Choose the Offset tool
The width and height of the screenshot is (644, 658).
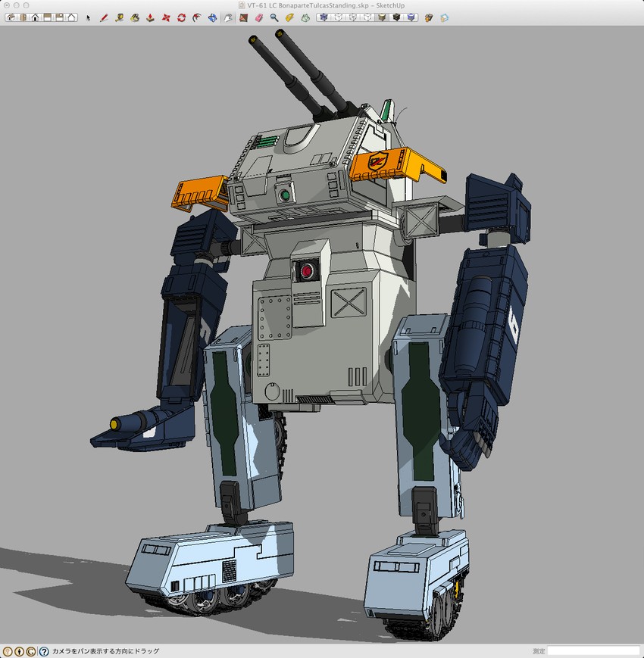[x=197, y=17]
